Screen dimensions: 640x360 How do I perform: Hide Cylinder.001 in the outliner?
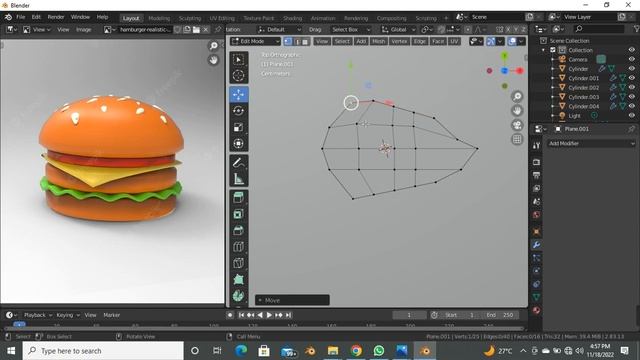pos(631,78)
